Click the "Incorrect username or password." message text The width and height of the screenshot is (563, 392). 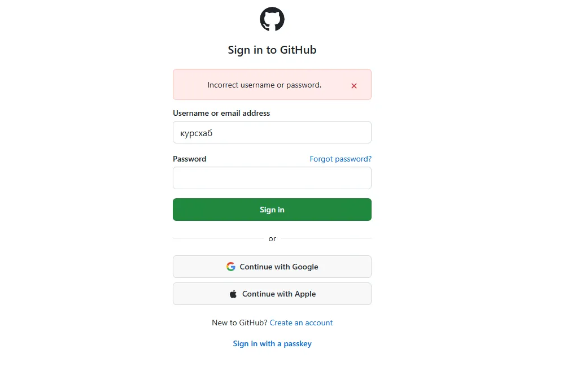point(264,85)
